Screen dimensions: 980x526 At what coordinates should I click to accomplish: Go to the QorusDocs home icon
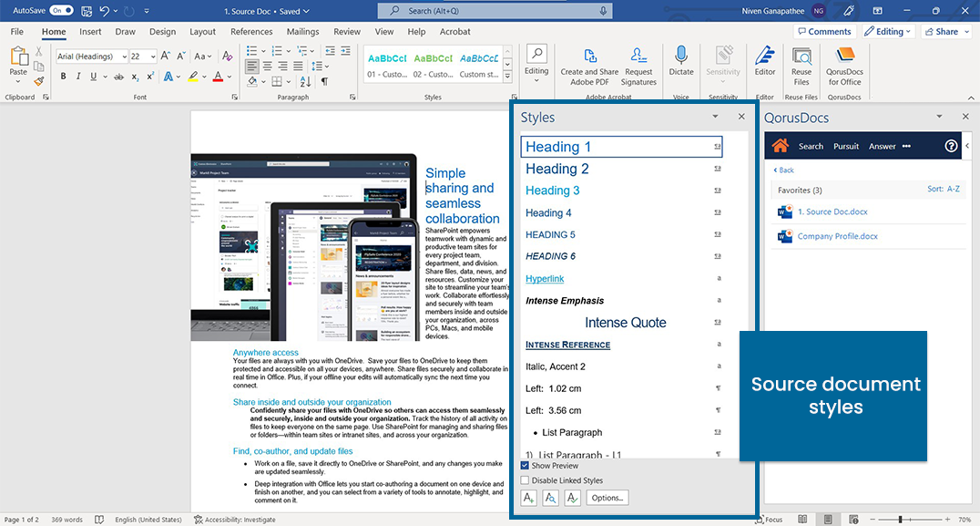pyautogui.click(x=780, y=146)
